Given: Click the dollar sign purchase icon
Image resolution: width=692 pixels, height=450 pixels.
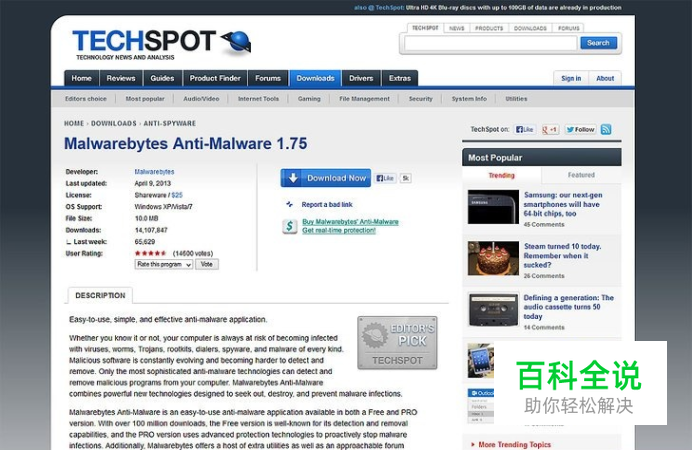Looking at the screenshot, I should [x=290, y=226].
